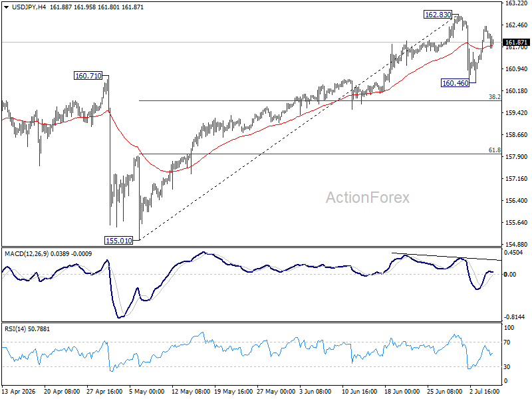This screenshot has width=532, height=399.
Task: Select the RSI(14) 50.7881 indicator label
Action: tap(27, 329)
